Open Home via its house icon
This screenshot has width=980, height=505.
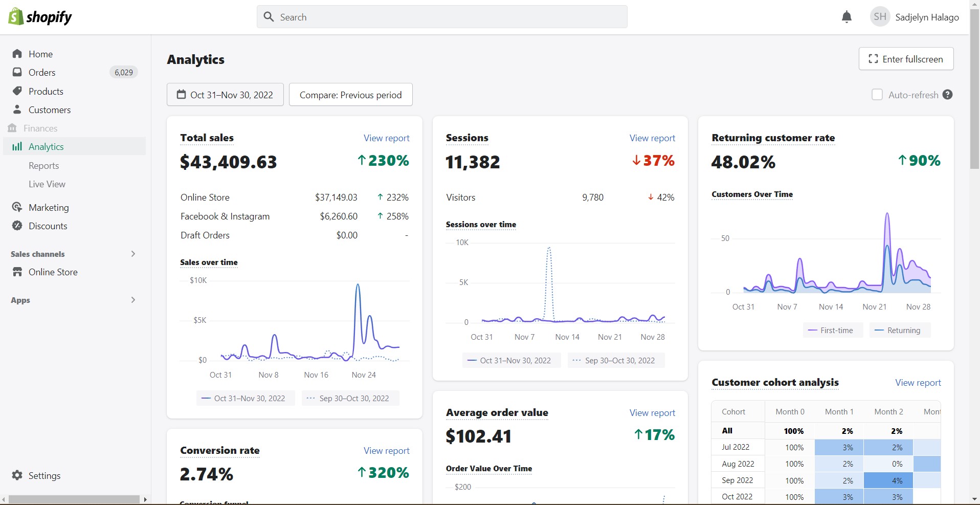pyautogui.click(x=17, y=54)
